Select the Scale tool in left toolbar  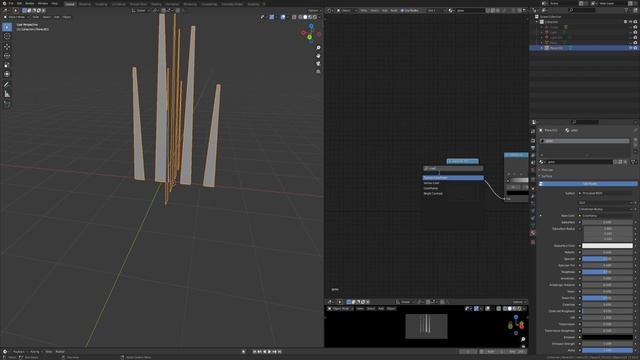pyautogui.click(x=7, y=65)
